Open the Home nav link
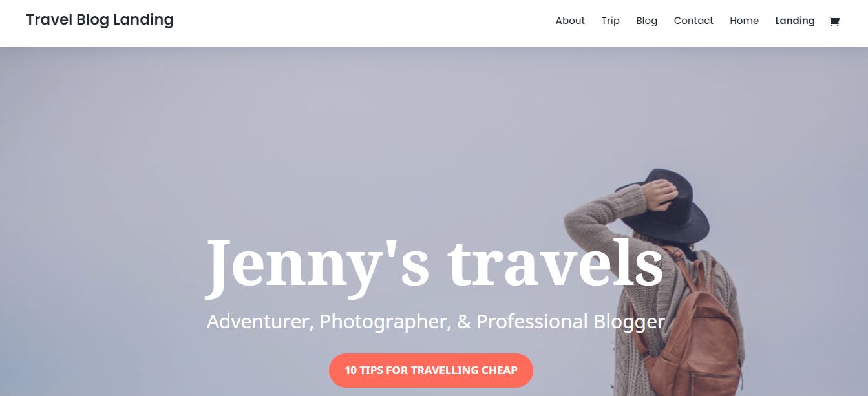868x396 pixels. click(x=744, y=21)
